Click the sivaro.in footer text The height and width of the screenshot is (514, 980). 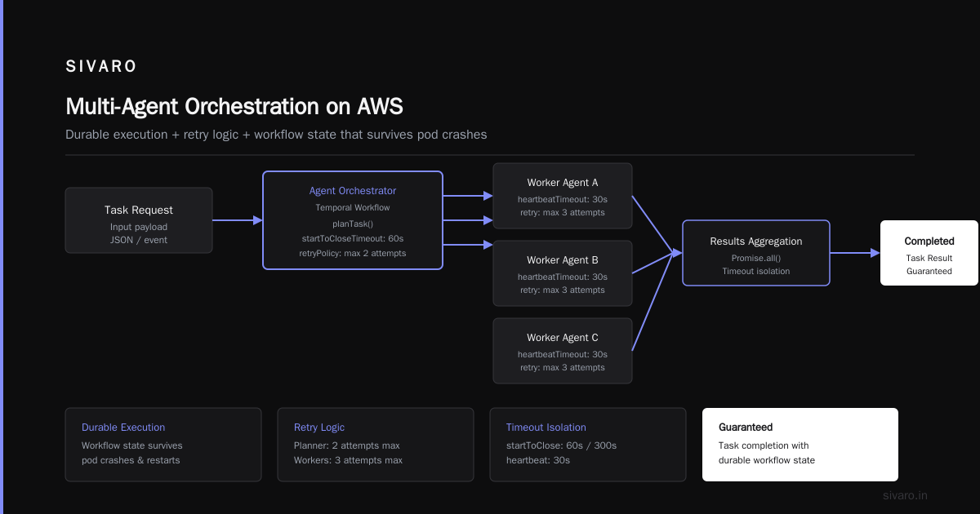pyautogui.click(x=906, y=495)
